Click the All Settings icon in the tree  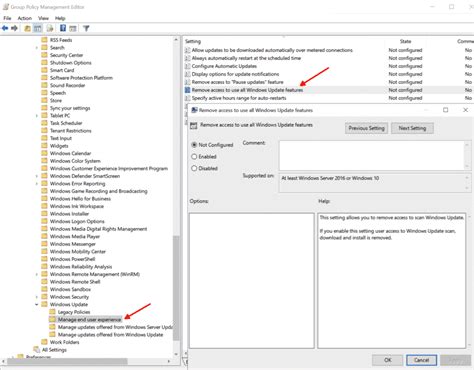click(x=37, y=349)
